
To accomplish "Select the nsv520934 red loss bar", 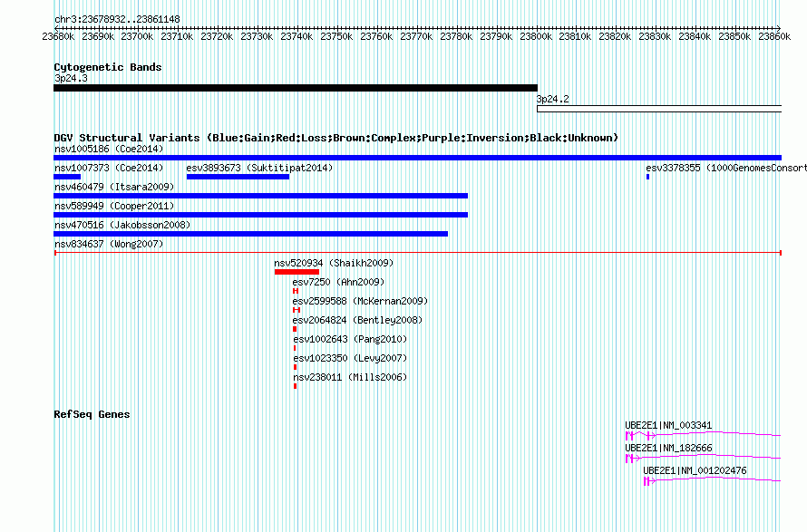I will [297, 272].
